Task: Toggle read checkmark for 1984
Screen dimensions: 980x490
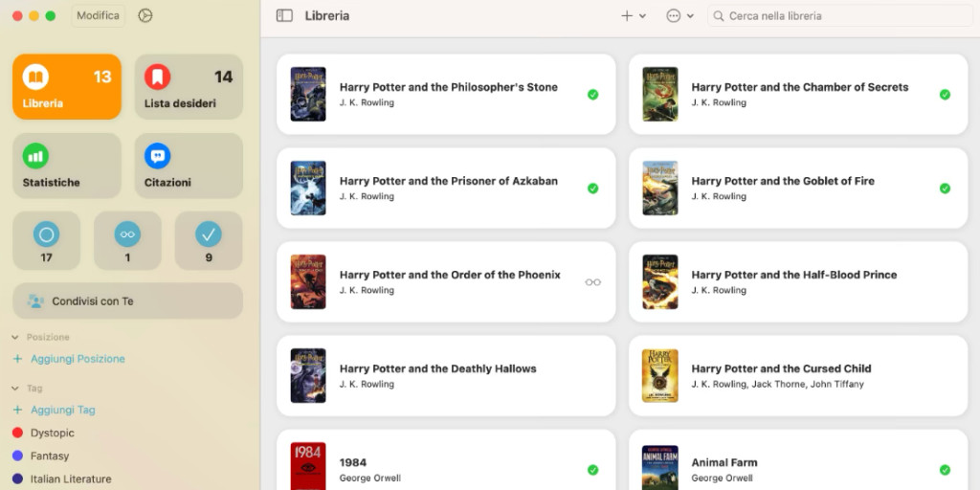Action: 593,469
